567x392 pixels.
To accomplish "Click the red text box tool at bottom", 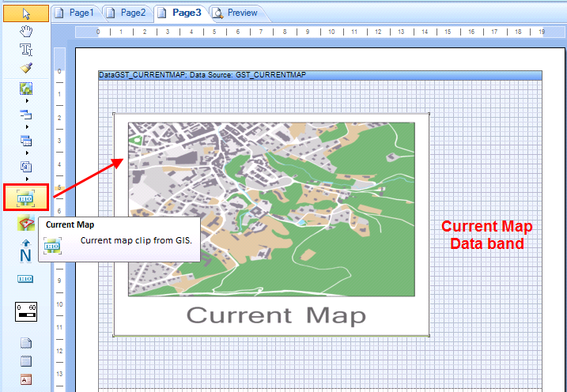I will coord(25,379).
